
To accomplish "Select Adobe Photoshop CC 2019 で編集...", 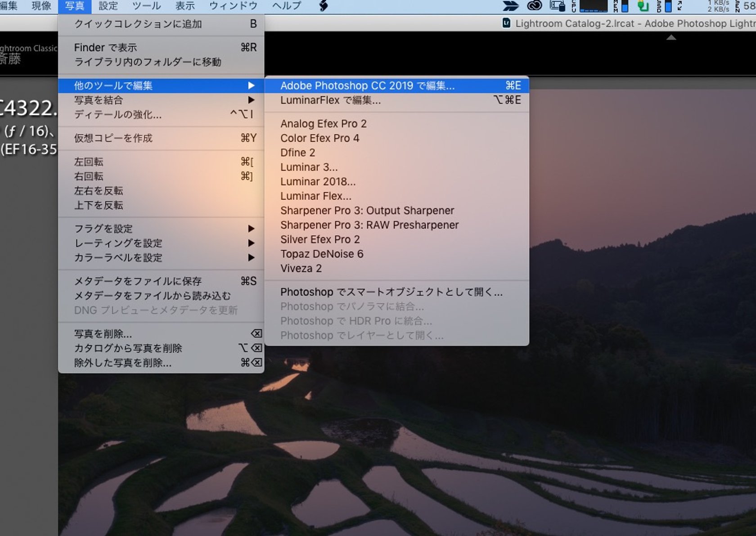I will point(397,86).
